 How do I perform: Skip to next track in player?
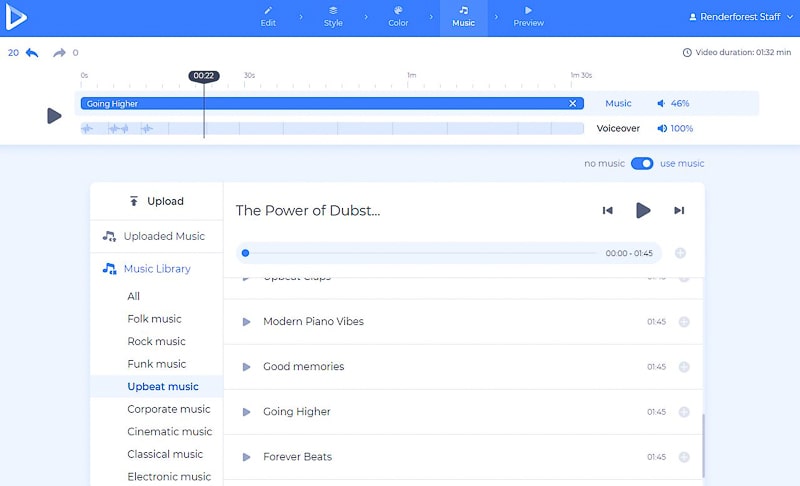pyautogui.click(x=679, y=210)
